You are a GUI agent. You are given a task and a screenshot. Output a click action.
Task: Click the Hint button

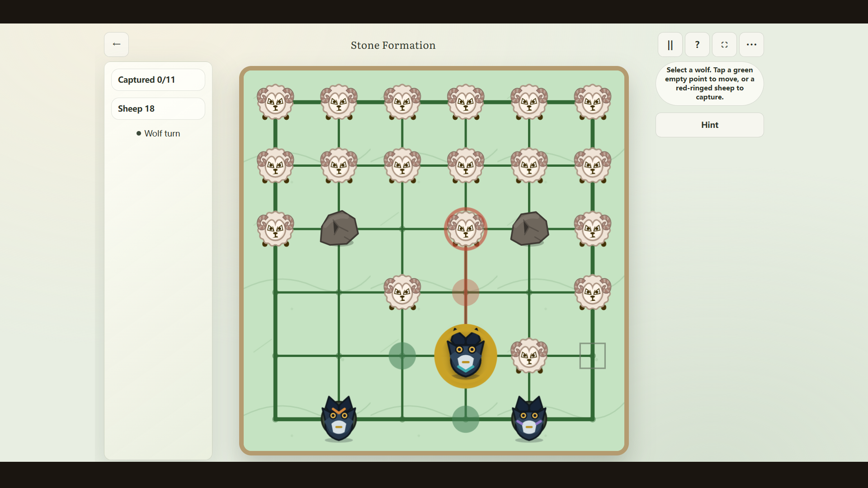click(709, 125)
